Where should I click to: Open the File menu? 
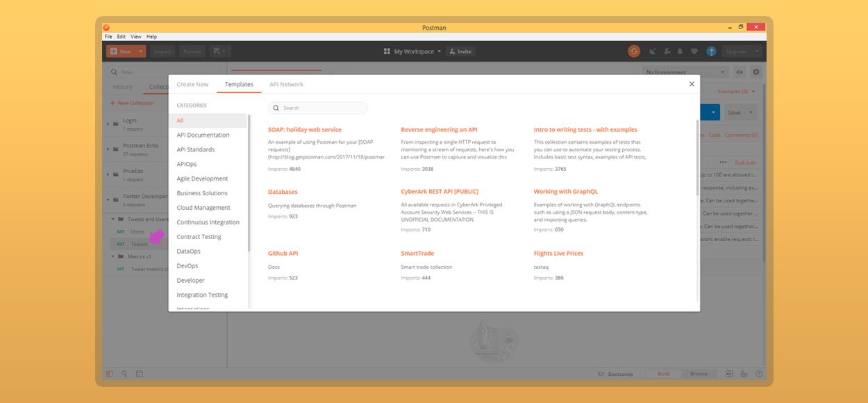tap(108, 37)
